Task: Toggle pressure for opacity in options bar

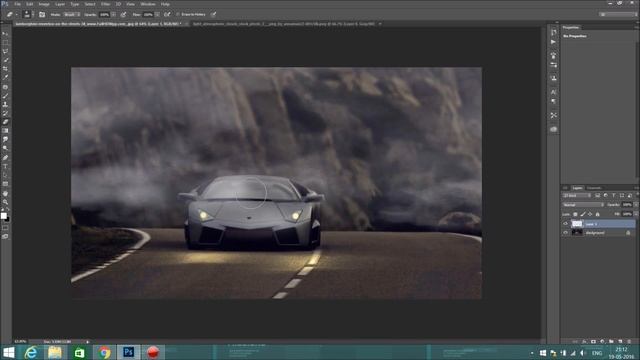Action: (x=123, y=14)
